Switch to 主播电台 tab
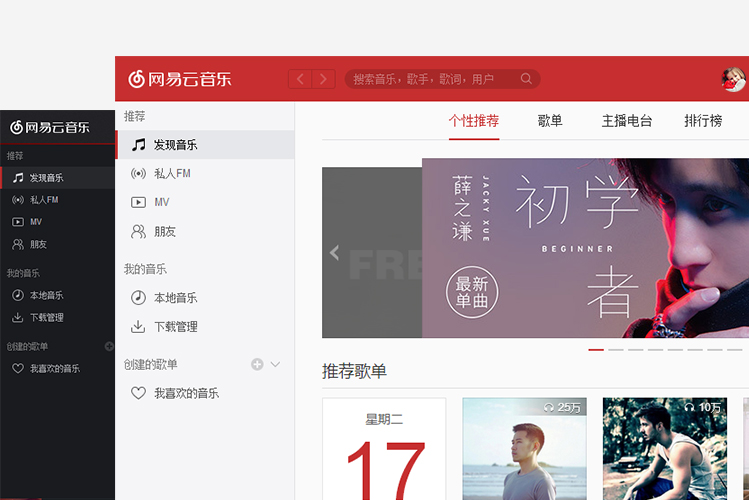This screenshot has height=500, width=749. (x=627, y=121)
